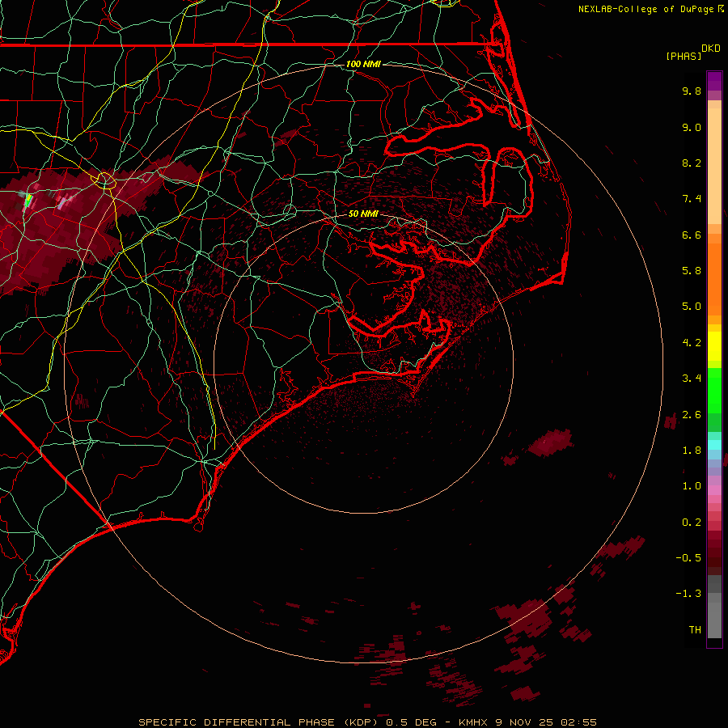Screen dimensions: 728x728
Task: Click the NEXLAB-College of DuPage credit text
Action: pyautogui.click(x=646, y=9)
